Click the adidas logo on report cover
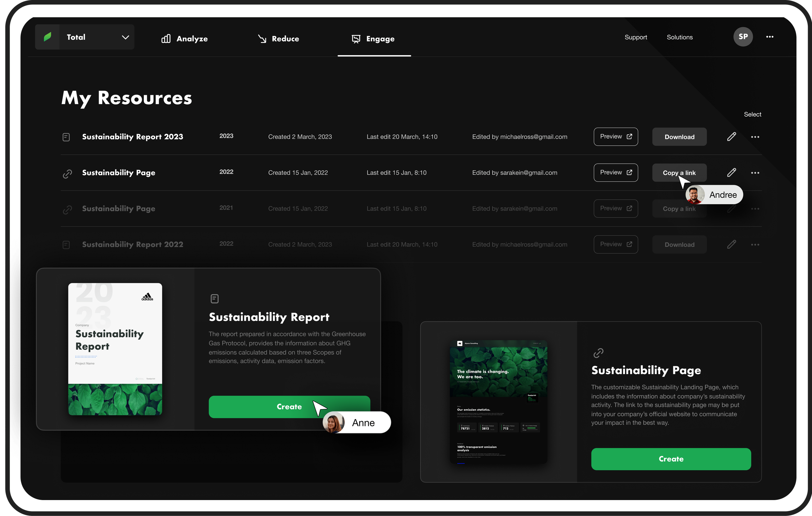Viewport: 812px width, 516px height. (147, 296)
